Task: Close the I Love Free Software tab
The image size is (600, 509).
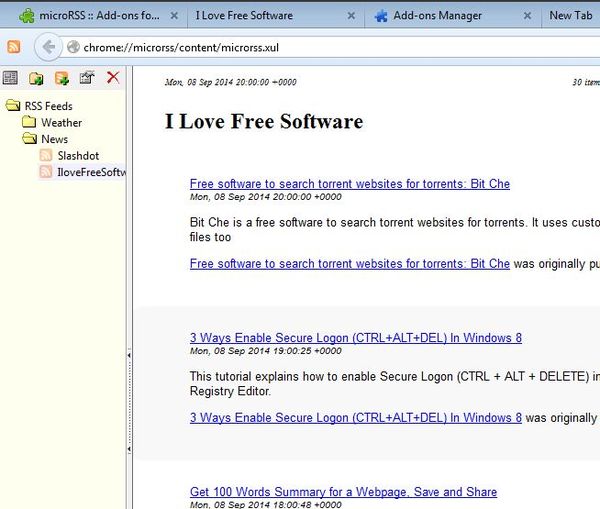Action: pyautogui.click(x=351, y=16)
